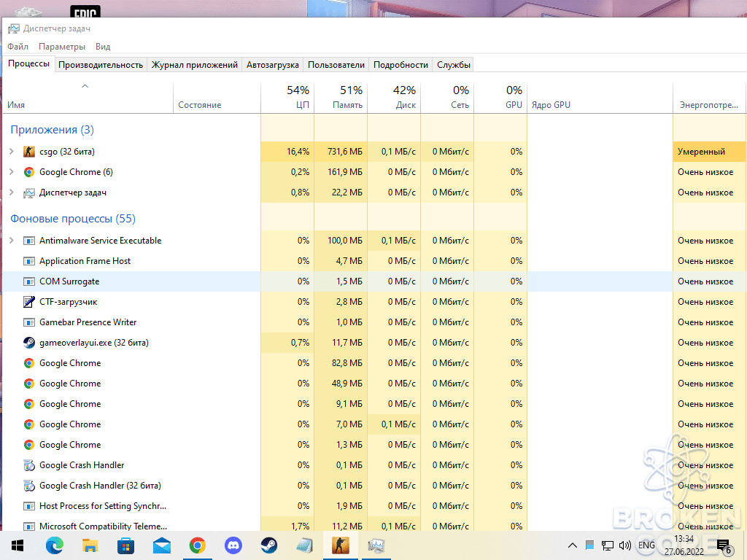Screen dimensions: 747x560
Task: Open the notification center icon
Action: tap(724, 546)
